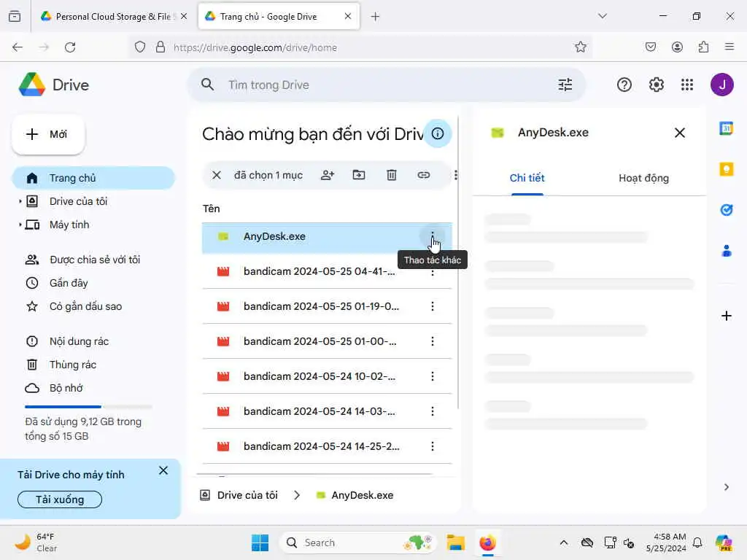Switch to the Hoạt động tab
747x560 pixels.
tap(643, 178)
